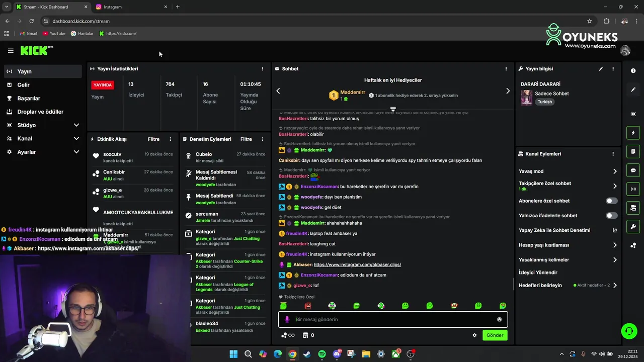Image resolution: width=644 pixels, height=362 pixels.
Task: Open chat settings gear next to Gönder
Action: (x=474, y=335)
